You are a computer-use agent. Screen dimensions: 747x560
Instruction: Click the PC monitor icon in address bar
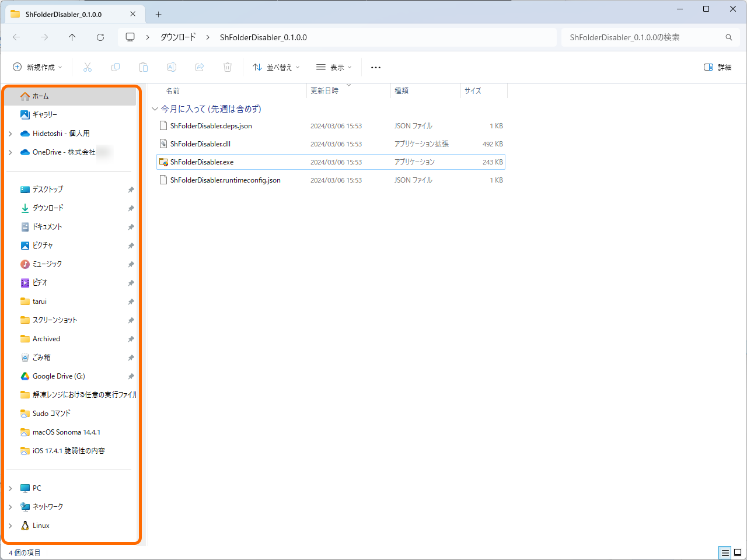[130, 37]
